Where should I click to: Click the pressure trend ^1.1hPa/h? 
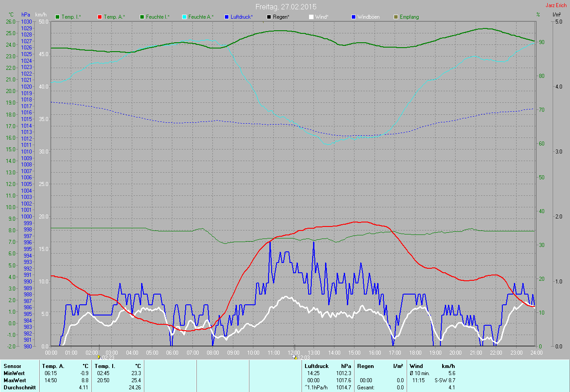(x=316, y=388)
